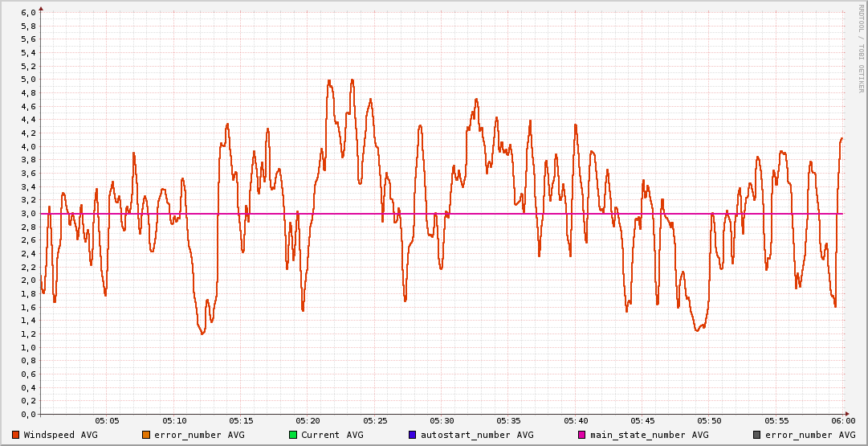
Task: Click the 05:05 time axis label
Action: pos(107,420)
